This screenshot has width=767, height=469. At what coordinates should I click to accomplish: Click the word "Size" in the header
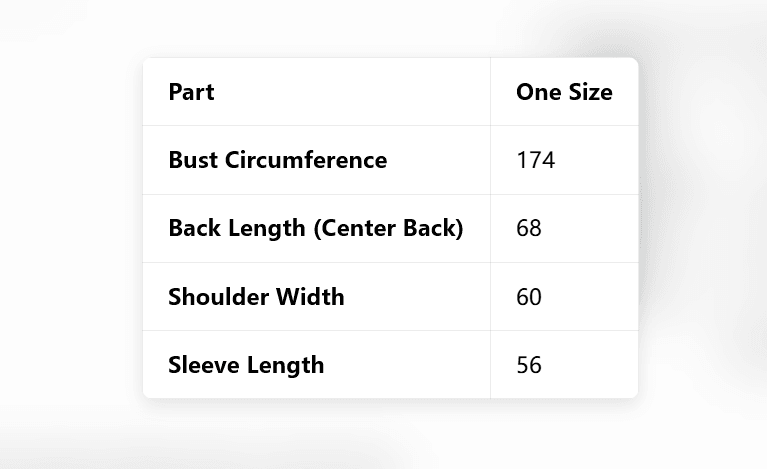point(589,93)
